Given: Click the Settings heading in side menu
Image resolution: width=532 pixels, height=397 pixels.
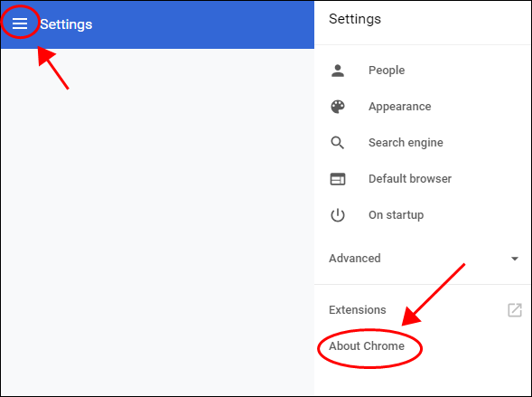Looking at the screenshot, I should (x=355, y=19).
